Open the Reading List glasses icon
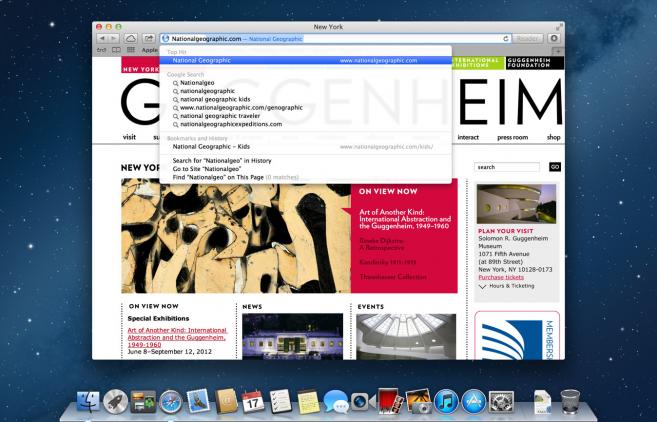This screenshot has height=422, width=657. coord(116,50)
